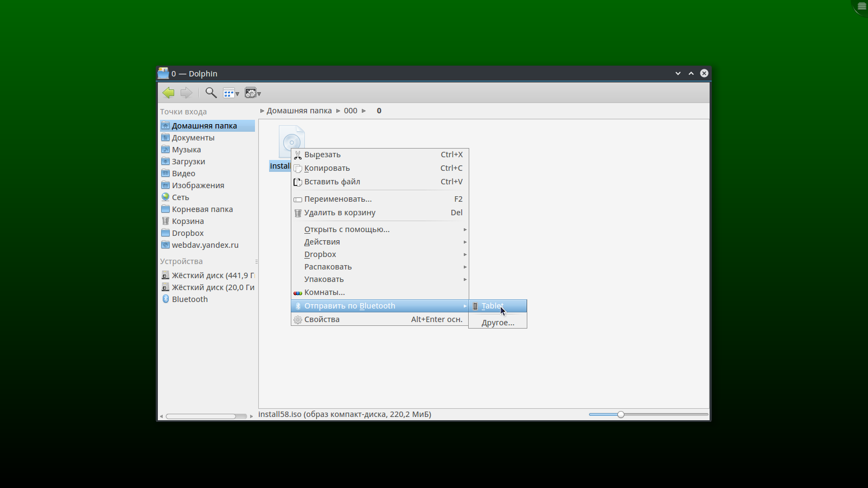The width and height of the screenshot is (868, 488).
Task: Open the view mode icon dropdown
Action: (231, 93)
